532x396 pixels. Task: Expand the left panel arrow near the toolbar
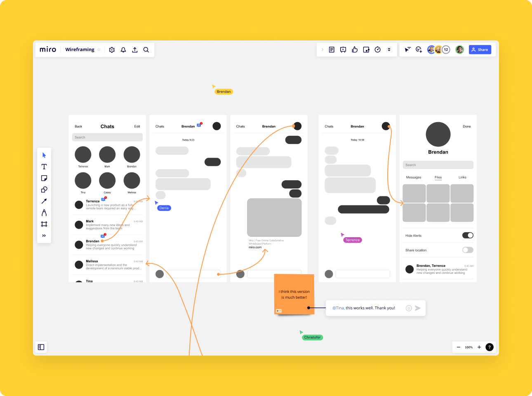pyautogui.click(x=322, y=49)
